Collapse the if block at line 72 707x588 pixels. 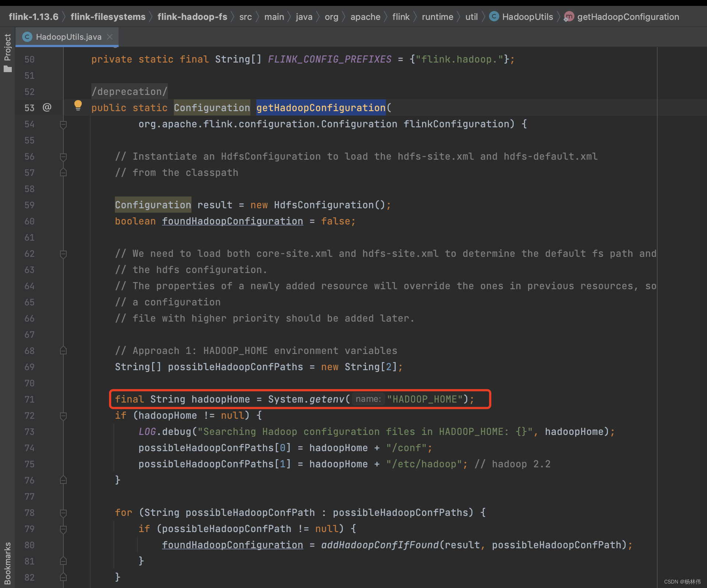[x=63, y=416]
